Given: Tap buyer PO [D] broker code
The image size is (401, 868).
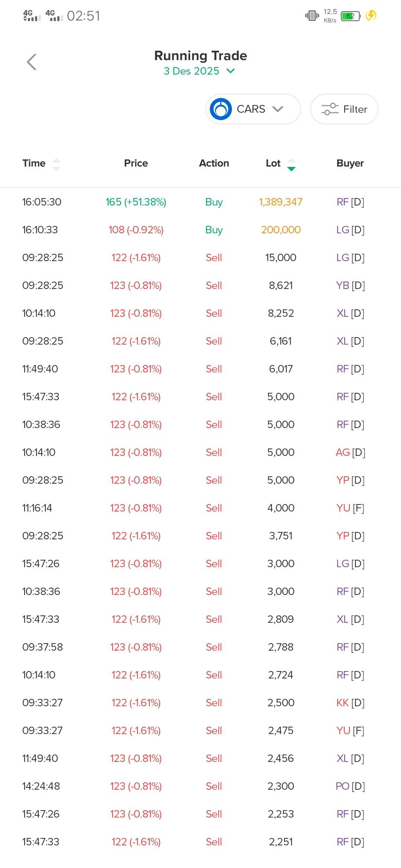Looking at the screenshot, I should (350, 786).
